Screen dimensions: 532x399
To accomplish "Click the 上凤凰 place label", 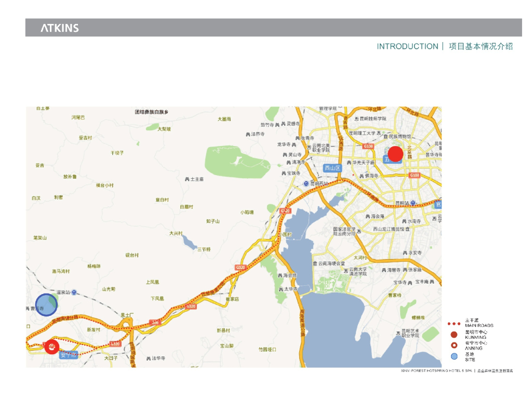I will pyautogui.click(x=152, y=282).
